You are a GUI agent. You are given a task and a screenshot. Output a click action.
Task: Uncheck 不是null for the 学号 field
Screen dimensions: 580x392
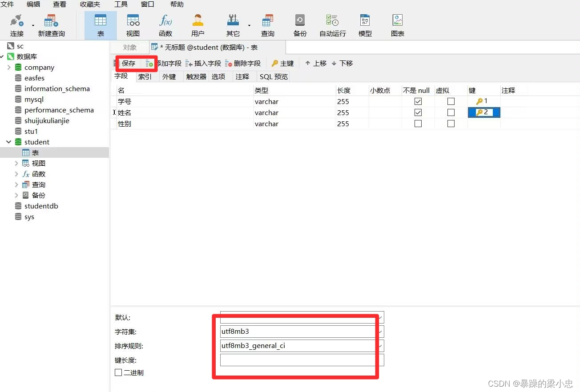coord(418,101)
